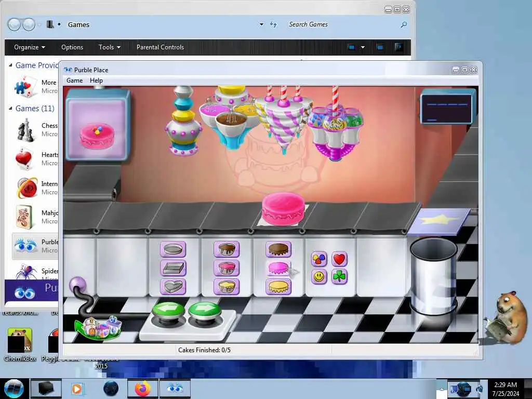Screen dimensions: 532x399
Task: Click the pink cake on conveyor
Action: (283, 208)
